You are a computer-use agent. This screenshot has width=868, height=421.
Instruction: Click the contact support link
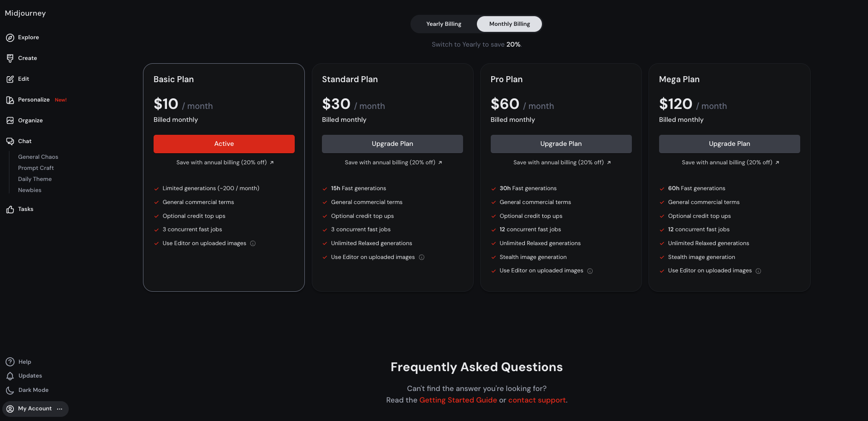click(x=537, y=400)
